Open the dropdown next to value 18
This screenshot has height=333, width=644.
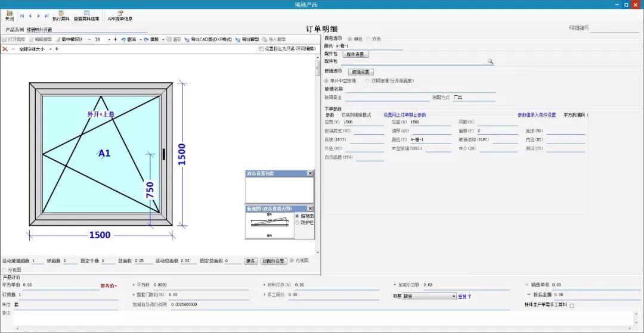click(109, 39)
